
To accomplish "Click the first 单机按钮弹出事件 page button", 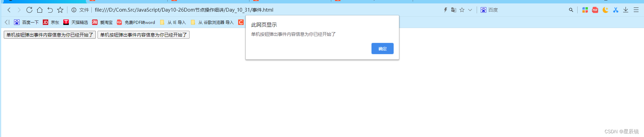I will click(50, 35).
